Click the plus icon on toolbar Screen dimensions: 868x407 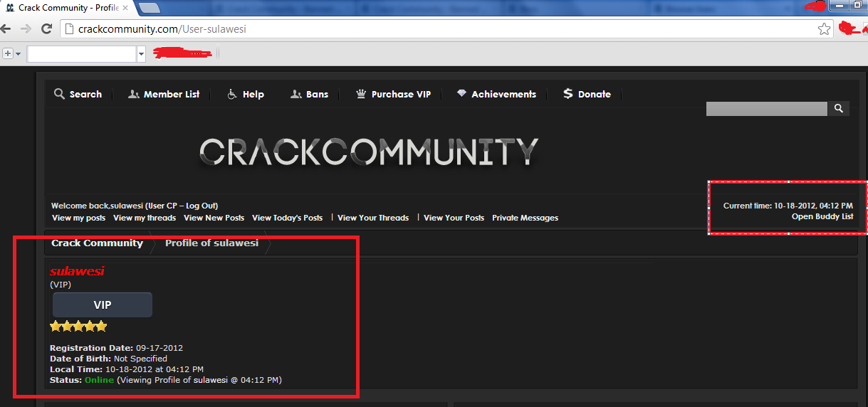[x=8, y=53]
